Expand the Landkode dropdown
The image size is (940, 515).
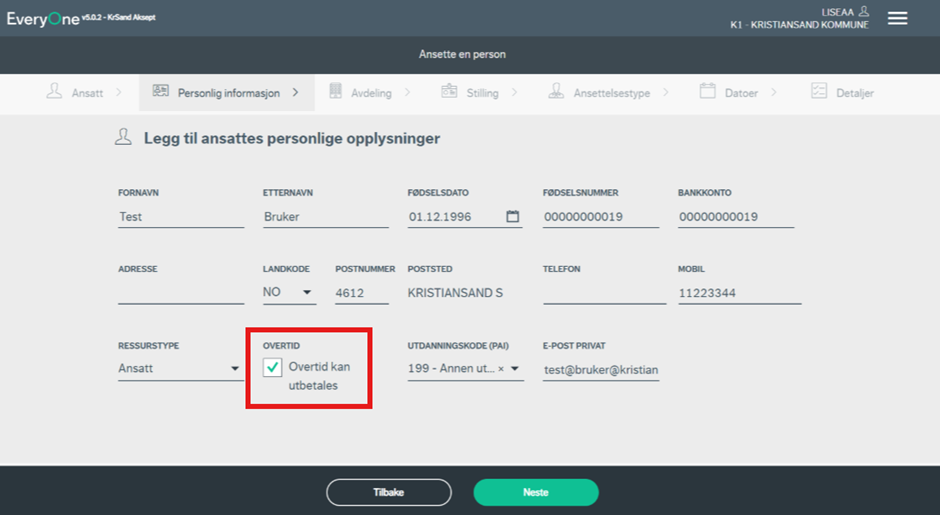pos(307,293)
